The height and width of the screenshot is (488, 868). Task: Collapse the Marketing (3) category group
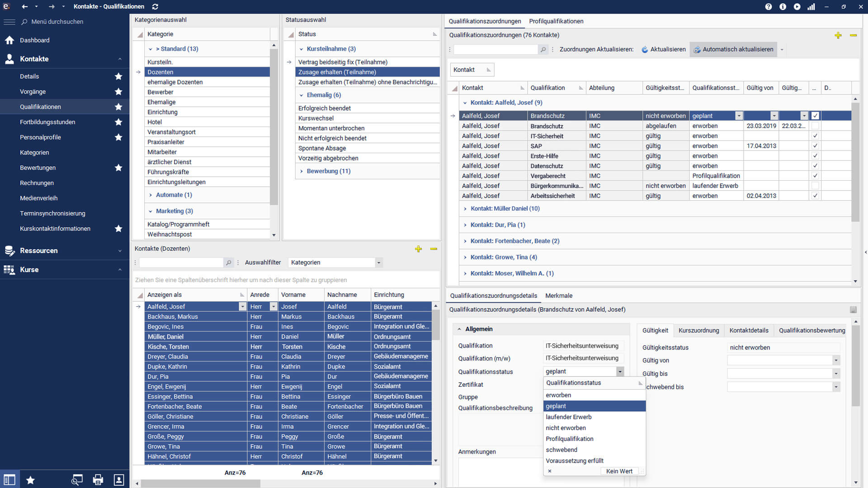(151, 211)
